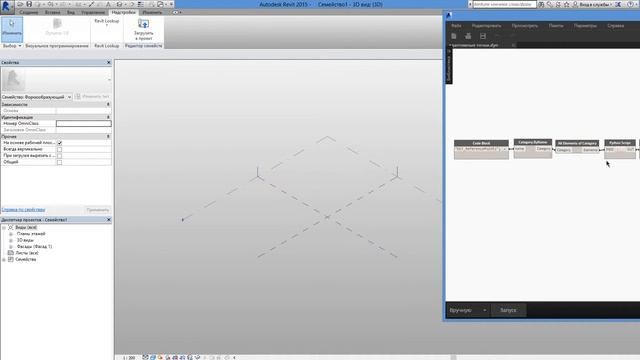
Task: Switch to the Управление ribbon tab
Action: coord(93,13)
